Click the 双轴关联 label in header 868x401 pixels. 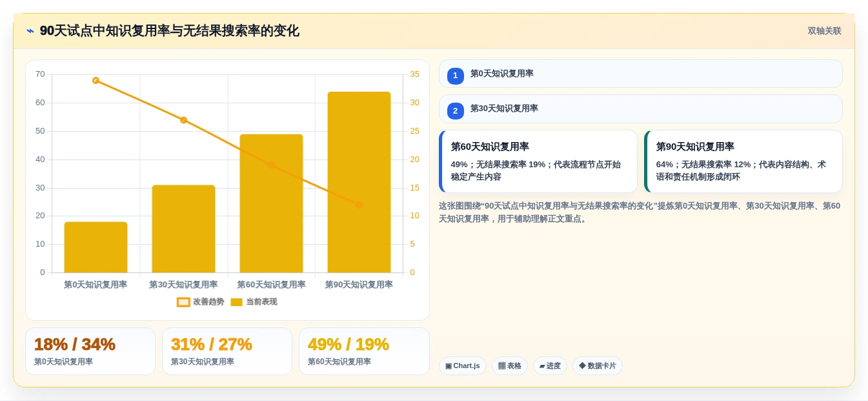[824, 31]
